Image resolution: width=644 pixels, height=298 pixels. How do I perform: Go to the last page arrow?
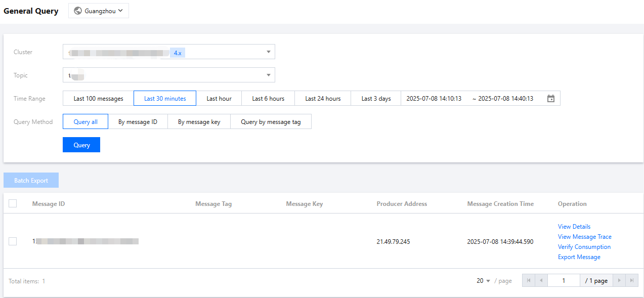tap(632, 281)
